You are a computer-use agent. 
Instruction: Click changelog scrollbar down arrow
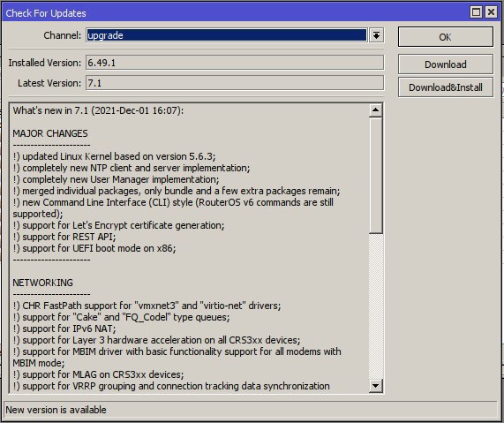point(375,385)
